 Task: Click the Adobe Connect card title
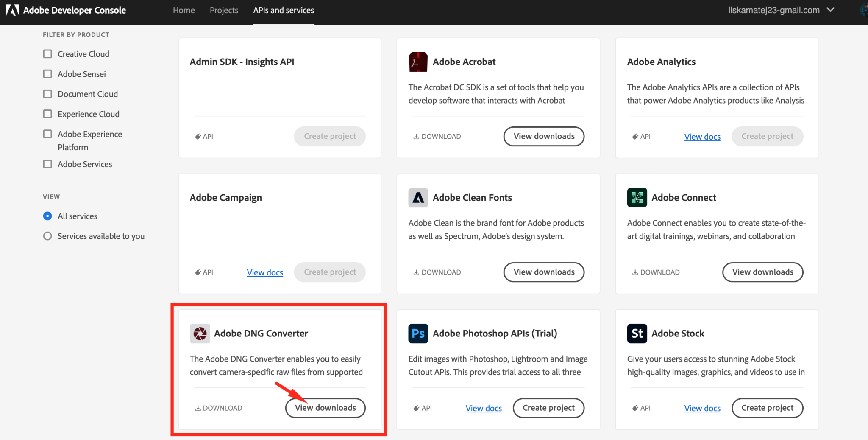(684, 198)
